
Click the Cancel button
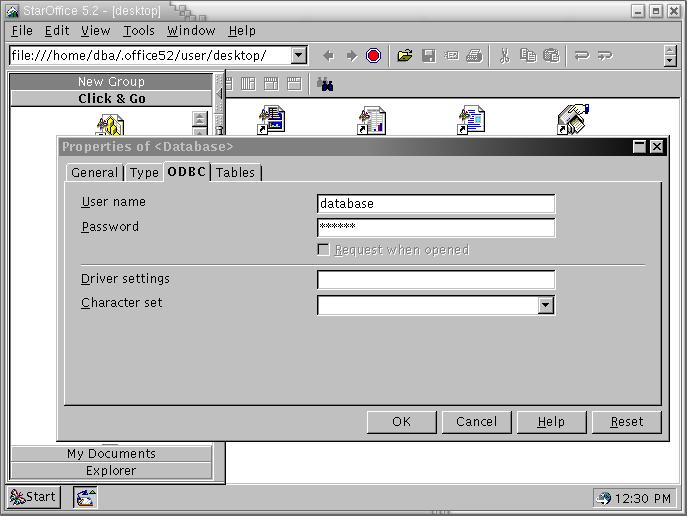point(476,422)
